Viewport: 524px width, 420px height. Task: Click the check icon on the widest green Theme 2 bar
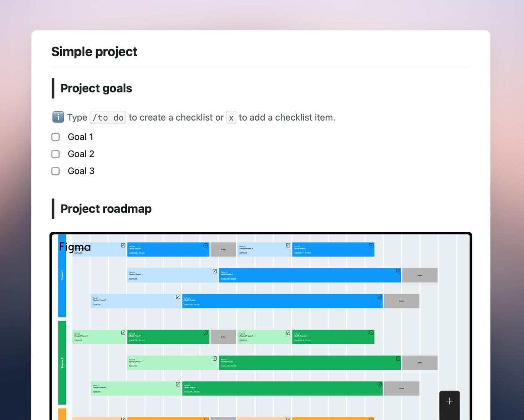pos(379,384)
